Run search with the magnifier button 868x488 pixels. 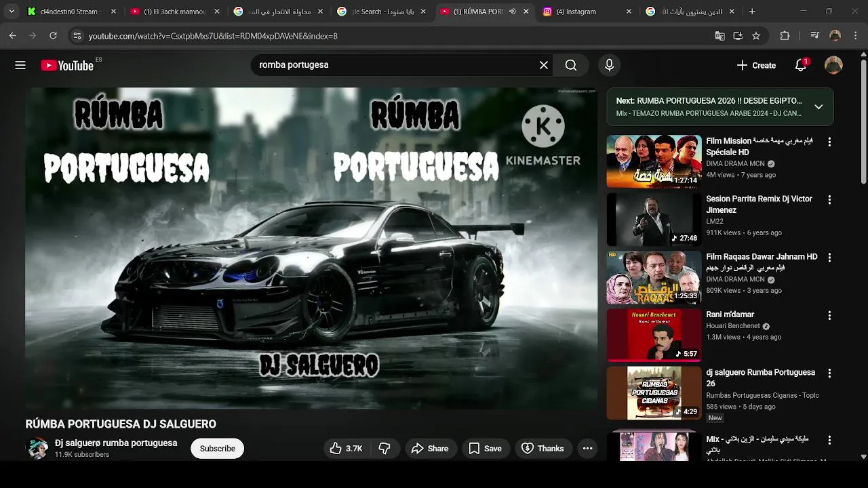[571, 65]
